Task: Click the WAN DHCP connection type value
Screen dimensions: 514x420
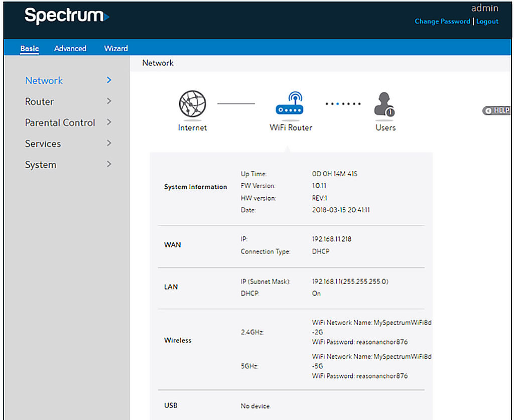Action: coord(320,251)
